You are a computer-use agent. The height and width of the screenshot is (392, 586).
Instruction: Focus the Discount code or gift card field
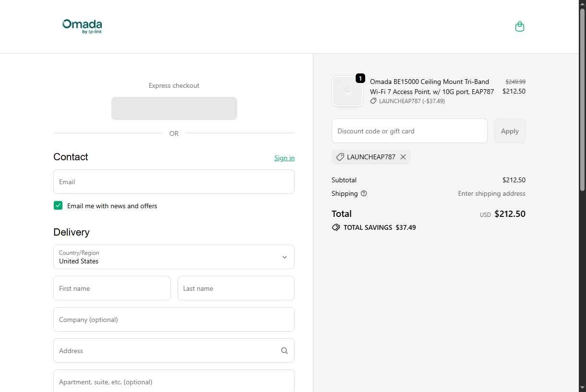[409, 131]
